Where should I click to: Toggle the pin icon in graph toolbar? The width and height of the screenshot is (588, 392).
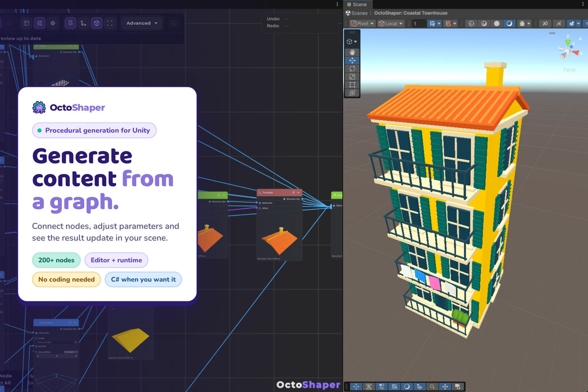pyautogui.click(x=71, y=23)
